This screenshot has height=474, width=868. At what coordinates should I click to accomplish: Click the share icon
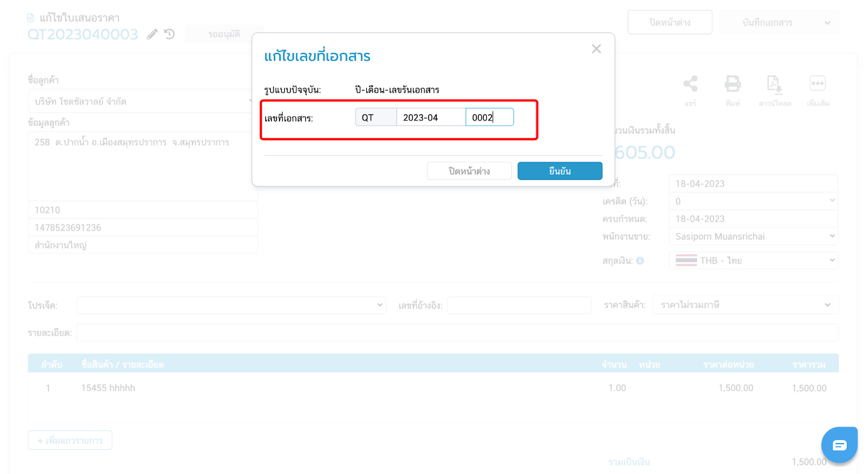[690, 84]
